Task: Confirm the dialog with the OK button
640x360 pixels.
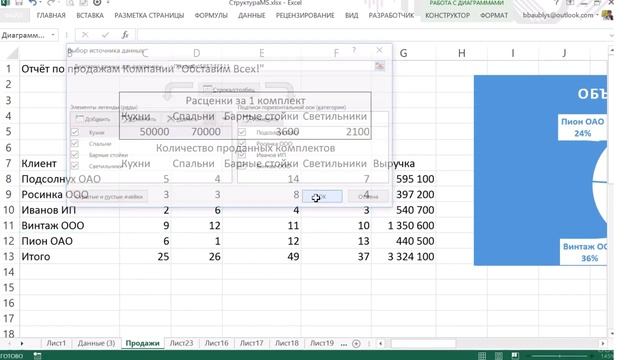Action: (x=322, y=196)
